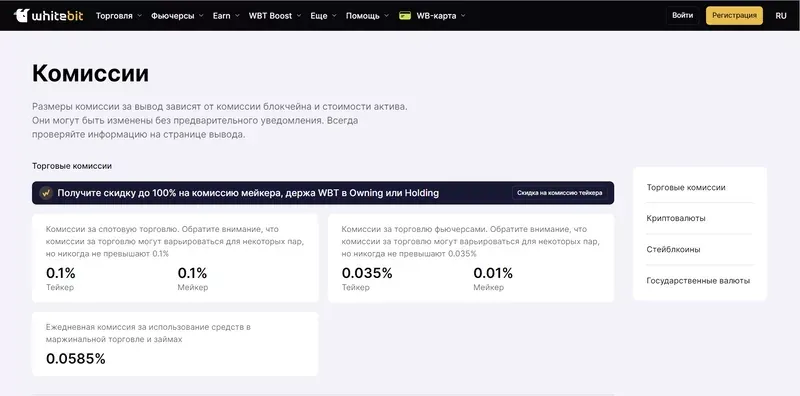Expand the chevron next to WBT Boost

298,16
